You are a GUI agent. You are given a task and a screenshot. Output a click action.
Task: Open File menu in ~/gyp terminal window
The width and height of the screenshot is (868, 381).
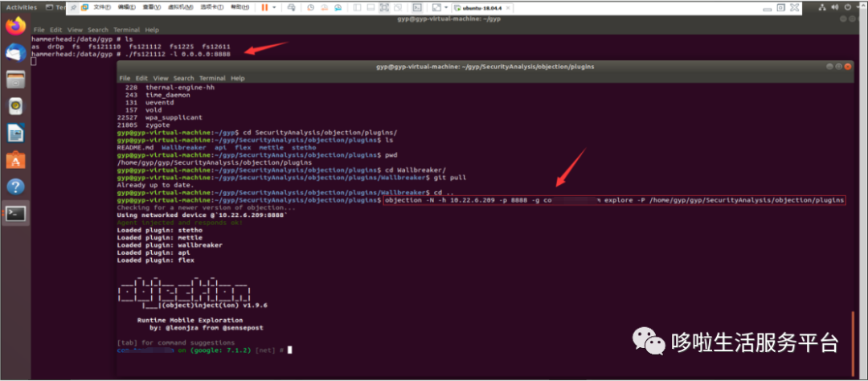(x=39, y=30)
